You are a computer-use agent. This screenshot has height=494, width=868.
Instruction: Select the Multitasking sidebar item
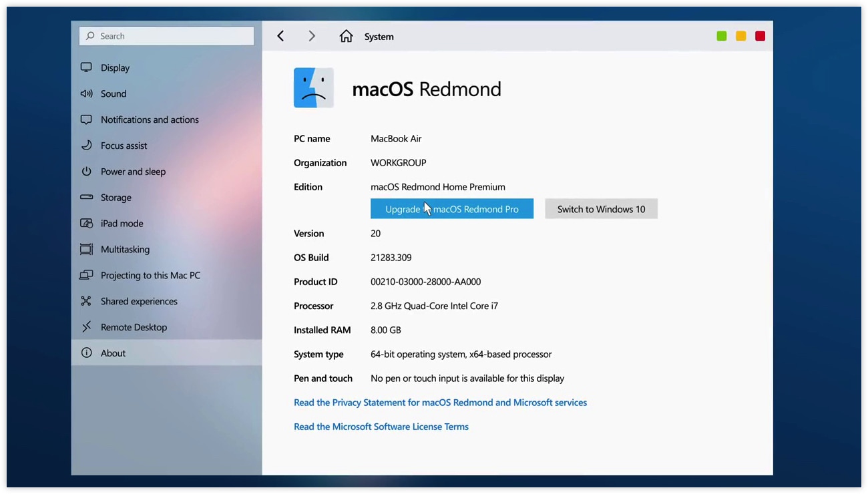(x=166, y=249)
